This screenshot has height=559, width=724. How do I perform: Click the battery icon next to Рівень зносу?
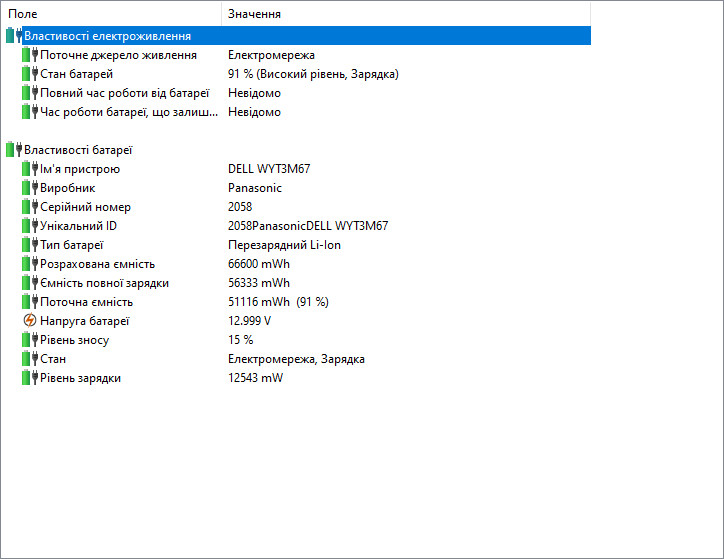29,340
